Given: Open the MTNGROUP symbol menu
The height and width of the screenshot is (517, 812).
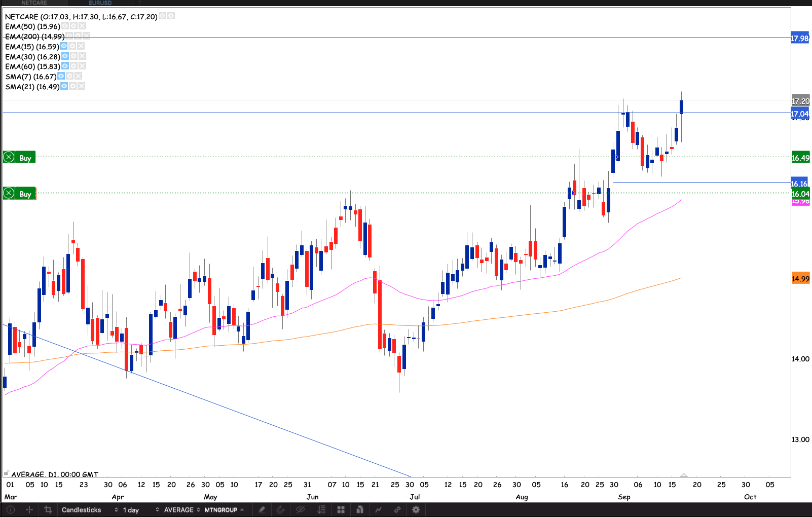Looking at the screenshot, I should pos(224,510).
